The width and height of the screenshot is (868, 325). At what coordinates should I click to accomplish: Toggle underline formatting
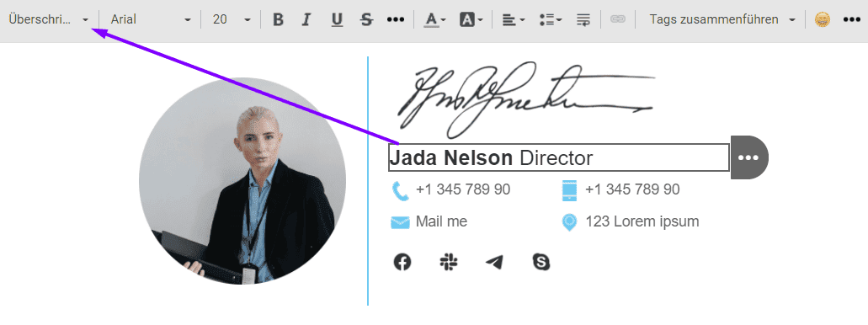tap(337, 20)
